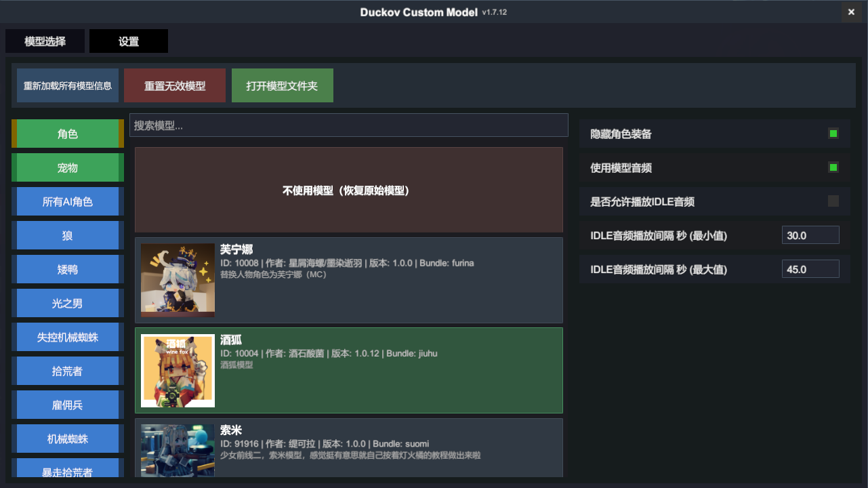Focus the IDLE maximum interval 45.0 field
Viewport: 868px width, 488px height.
[x=810, y=269]
